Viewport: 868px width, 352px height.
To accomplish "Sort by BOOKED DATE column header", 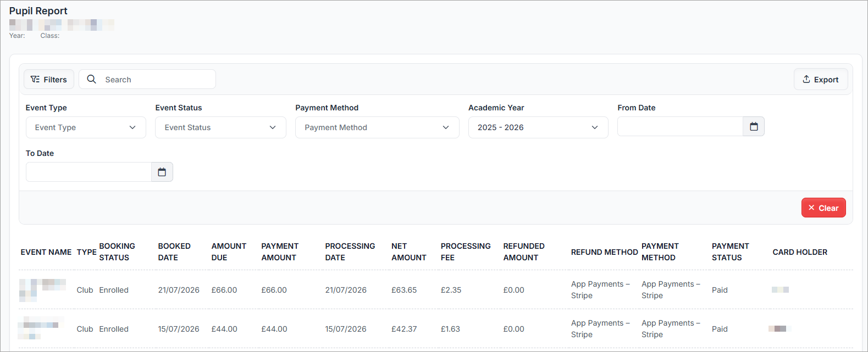I will [174, 252].
